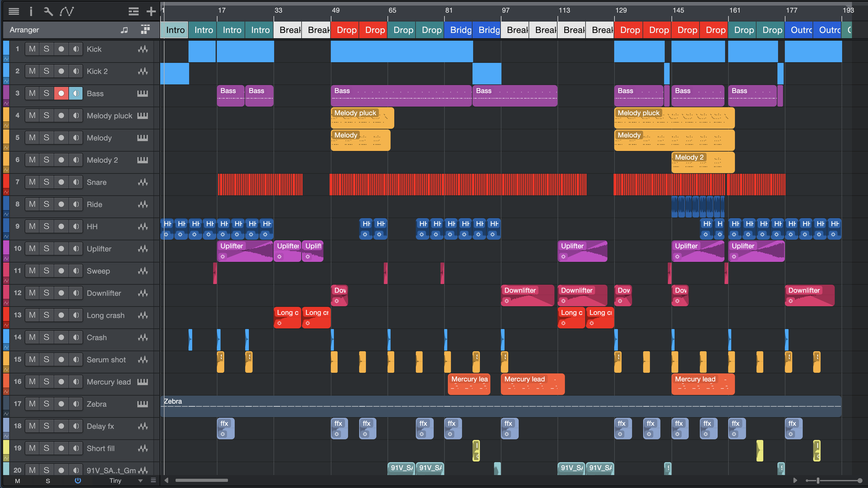Solo the Kick 2 track
The image size is (868, 488).
pos(47,71)
